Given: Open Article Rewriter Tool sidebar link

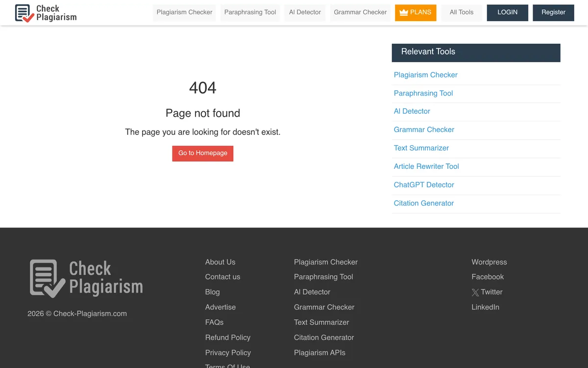Looking at the screenshot, I should click(x=426, y=166).
